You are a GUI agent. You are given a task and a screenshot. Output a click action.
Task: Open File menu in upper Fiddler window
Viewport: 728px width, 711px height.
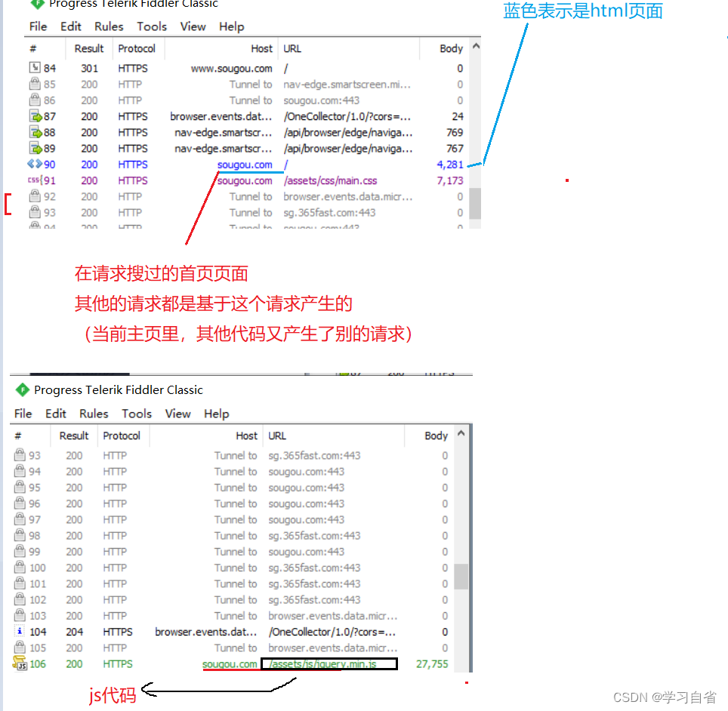pos(38,26)
